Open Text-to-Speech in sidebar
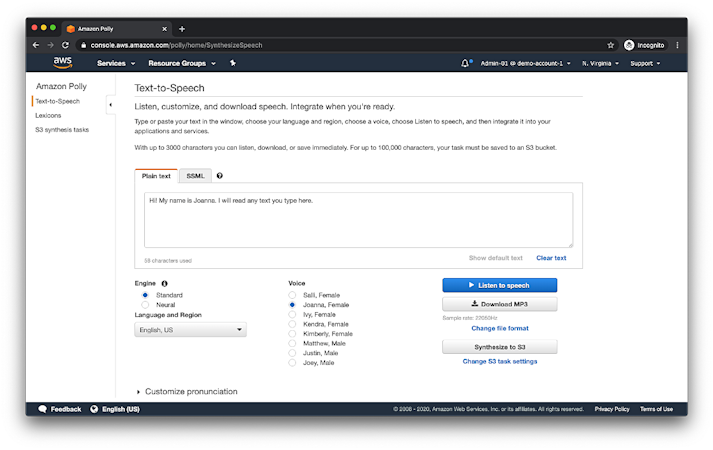The image size is (713, 450). 58,101
